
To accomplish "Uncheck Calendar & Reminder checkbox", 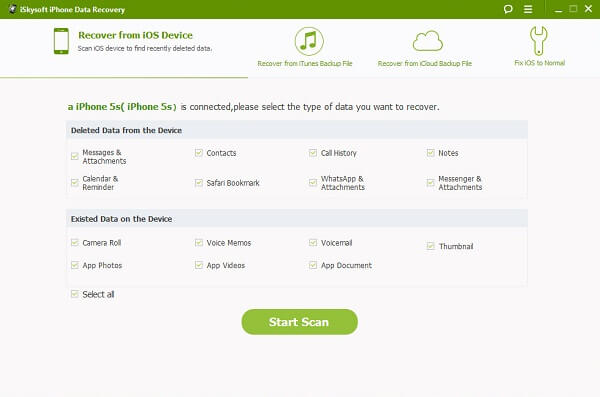I will (75, 183).
